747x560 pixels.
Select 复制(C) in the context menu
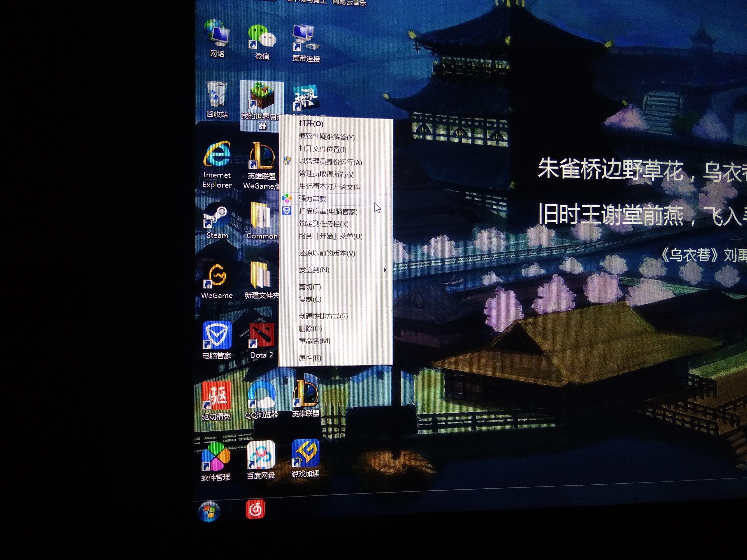point(336,299)
